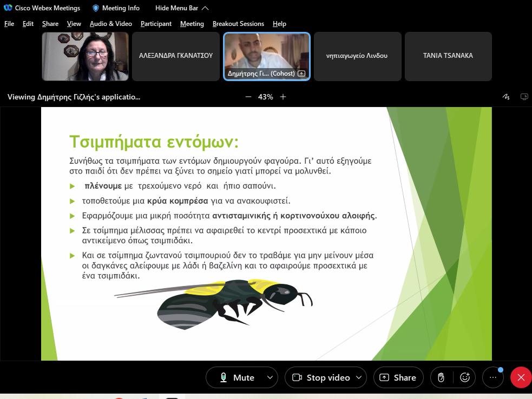Hide Menu Bar with the caret toggle
The image size is (532, 399).
205,8
